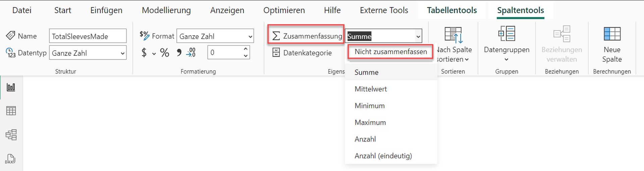Viewport: 644px width, 171px height.
Task: Collapse the Zusammenfassung Summe dropdown arrow
Action: coord(418,36)
